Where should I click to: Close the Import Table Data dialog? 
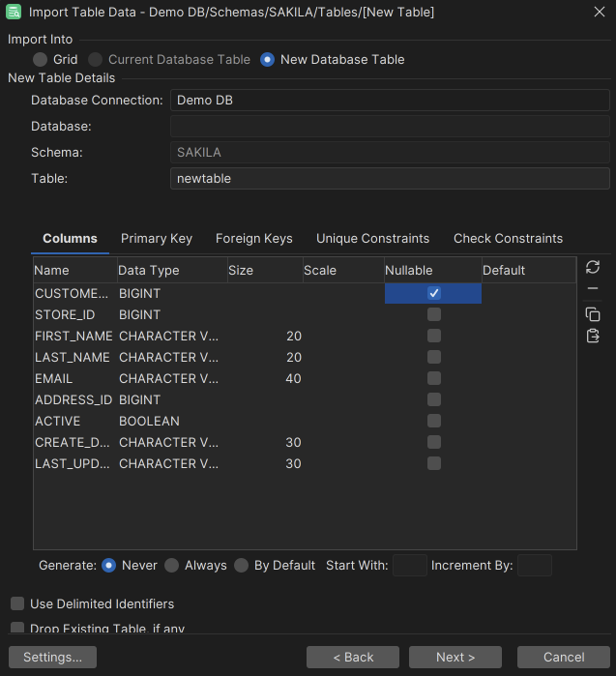[x=598, y=12]
